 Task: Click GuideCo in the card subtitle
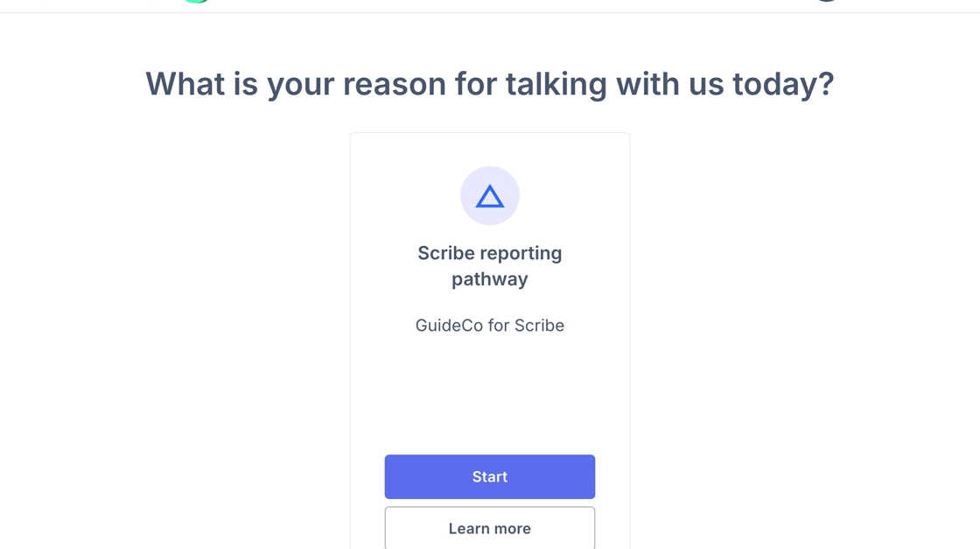pyautogui.click(x=449, y=325)
